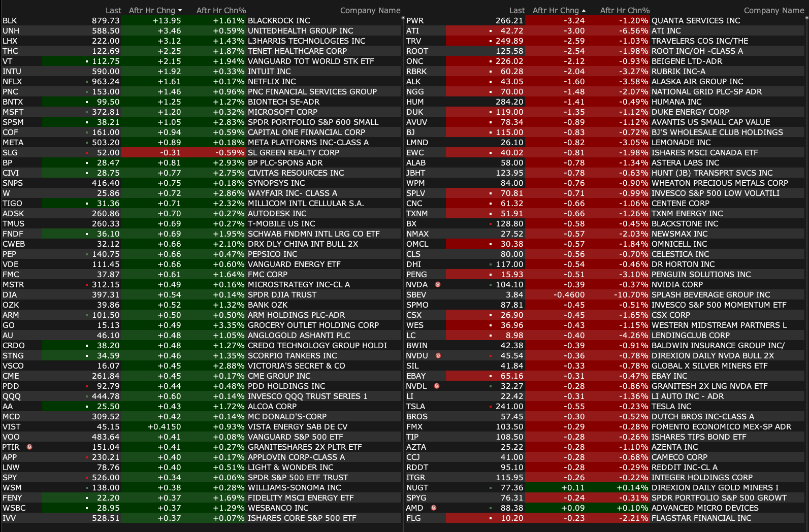809x532 pixels.
Task: Click Company Name header in losers list
Action: (x=773, y=11)
